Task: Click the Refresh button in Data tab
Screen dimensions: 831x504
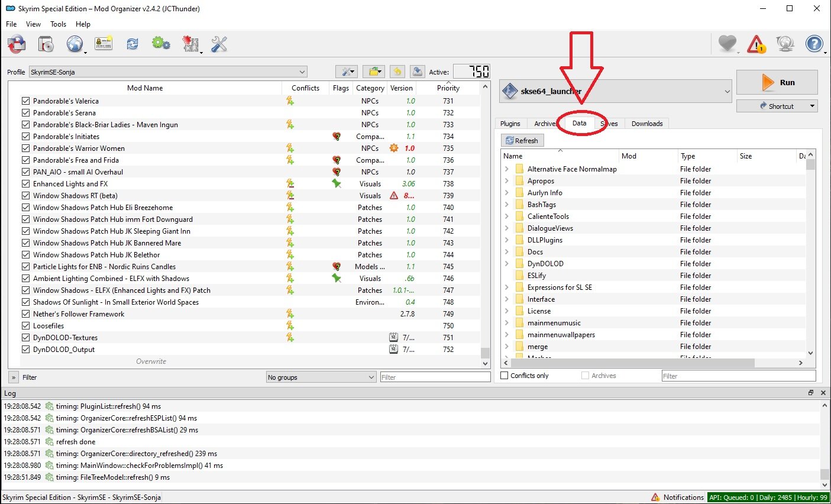Action: coord(522,141)
